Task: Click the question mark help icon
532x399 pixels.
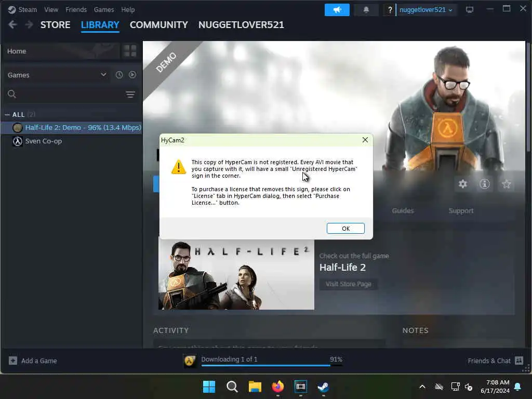Action: 390,10
